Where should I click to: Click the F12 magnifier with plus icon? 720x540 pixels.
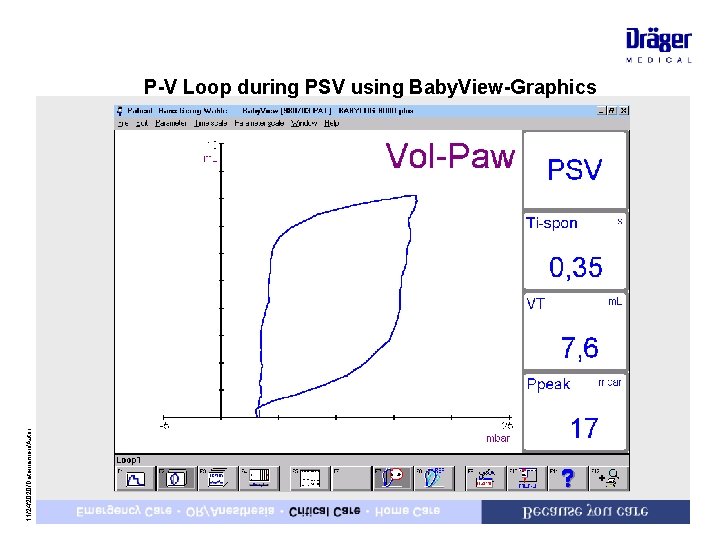coord(609,478)
